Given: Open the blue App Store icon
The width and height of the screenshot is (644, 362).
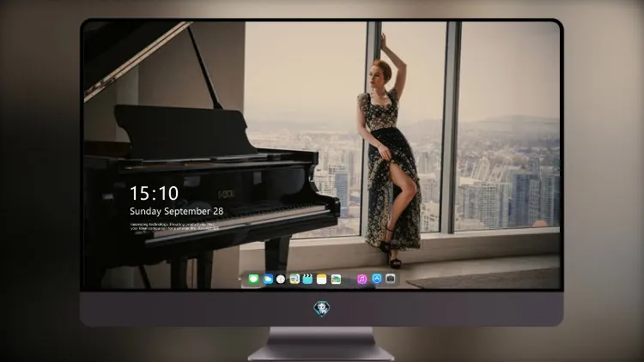Looking at the screenshot, I should [377, 279].
